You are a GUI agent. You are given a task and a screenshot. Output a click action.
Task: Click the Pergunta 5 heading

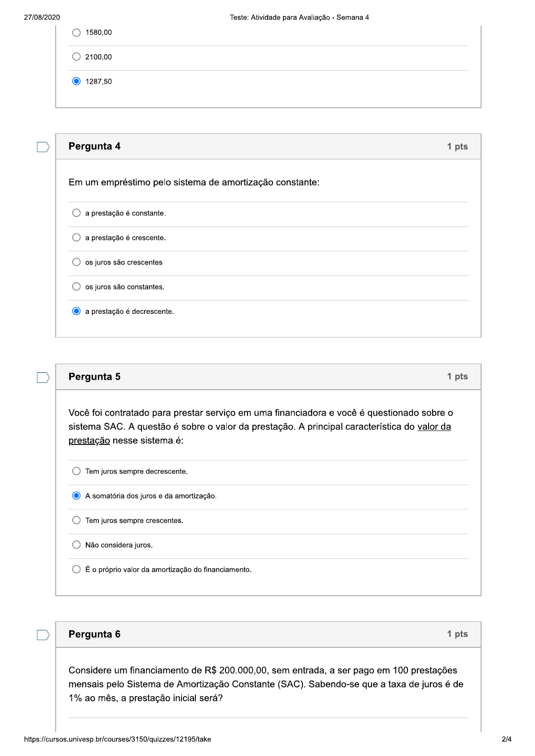(94, 377)
